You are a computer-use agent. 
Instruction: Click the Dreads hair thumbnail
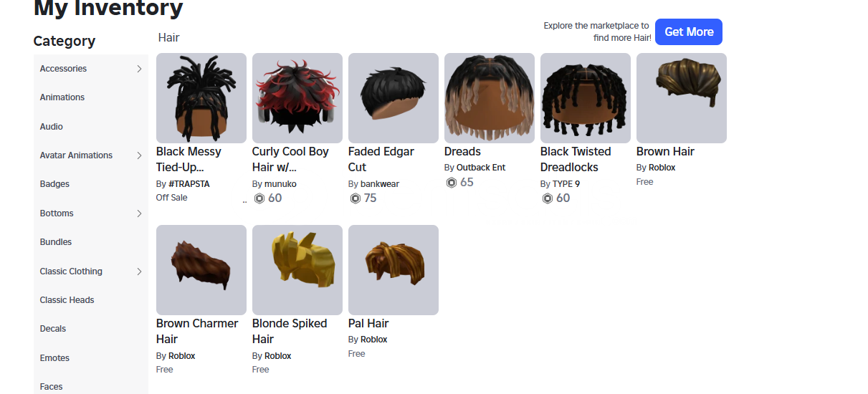(490, 98)
